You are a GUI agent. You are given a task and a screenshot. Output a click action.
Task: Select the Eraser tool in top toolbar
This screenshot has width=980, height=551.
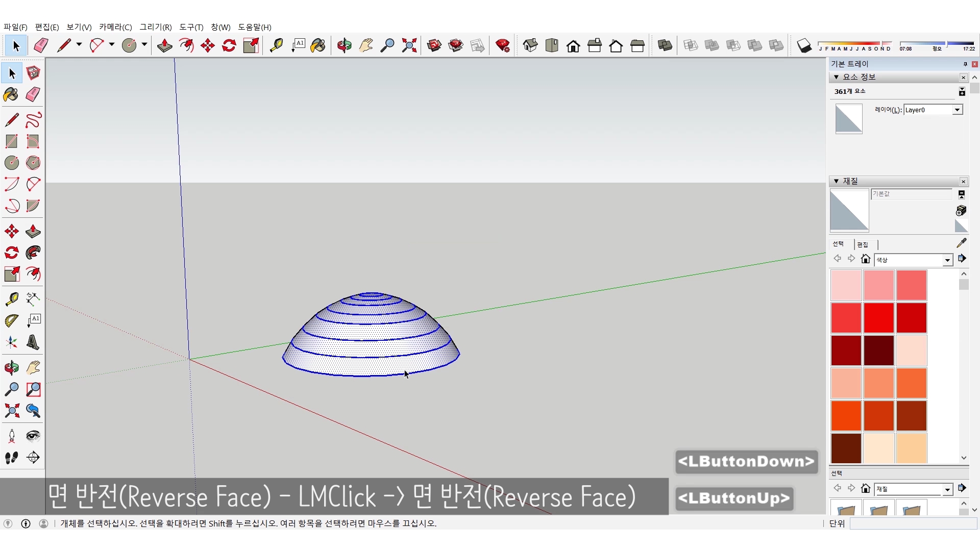pyautogui.click(x=41, y=45)
